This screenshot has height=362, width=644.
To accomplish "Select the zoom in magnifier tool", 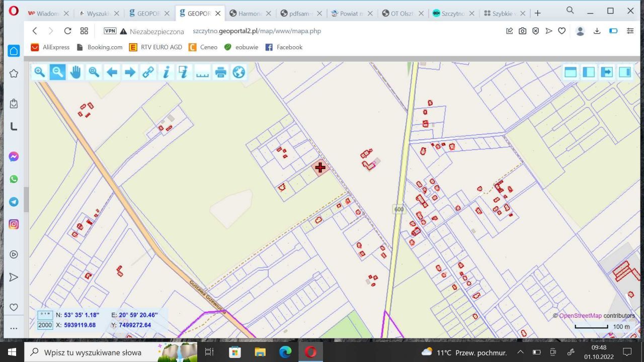I will click(x=40, y=72).
